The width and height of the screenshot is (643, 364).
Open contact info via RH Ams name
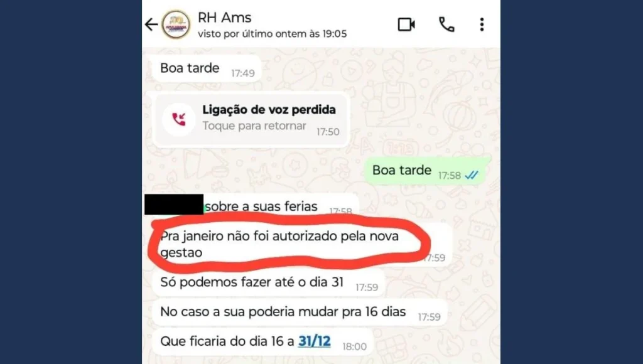[224, 18]
